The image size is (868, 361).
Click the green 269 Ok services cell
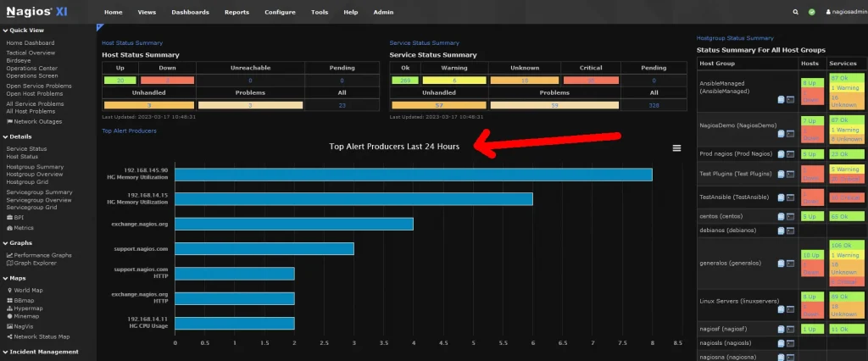pos(405,81)
